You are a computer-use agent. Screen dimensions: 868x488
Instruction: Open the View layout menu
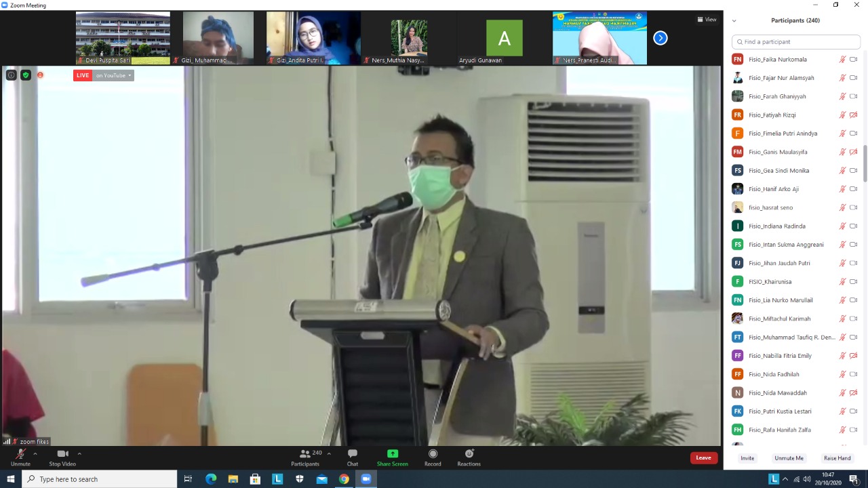(x=707, y=20)
